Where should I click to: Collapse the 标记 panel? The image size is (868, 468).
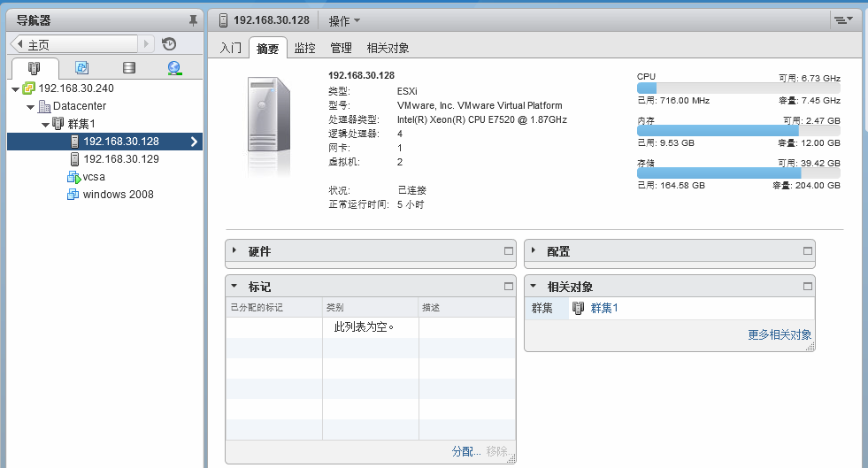coord(234,286)
